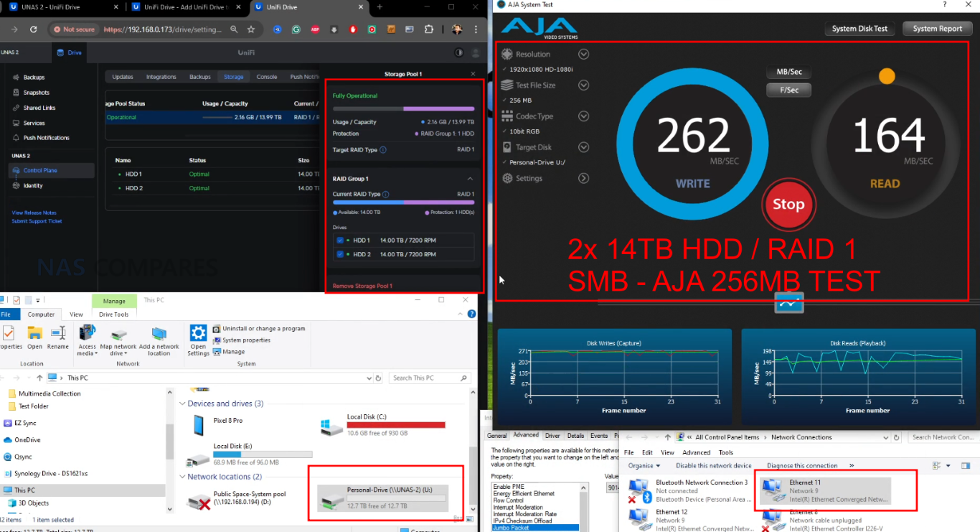Open Backups in UniFi Drive sidebar
The image size is (980, 532).
[33, 78]
